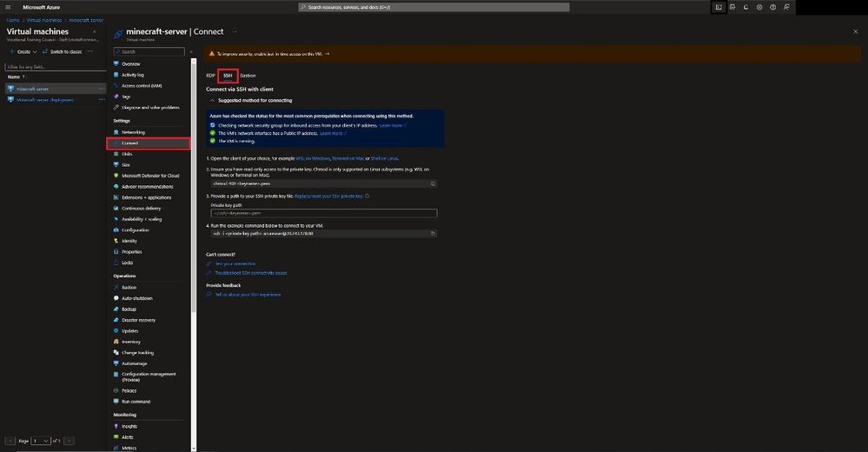Click the Locks padlock icon
The image size is (868, 452).
point(116,263)
